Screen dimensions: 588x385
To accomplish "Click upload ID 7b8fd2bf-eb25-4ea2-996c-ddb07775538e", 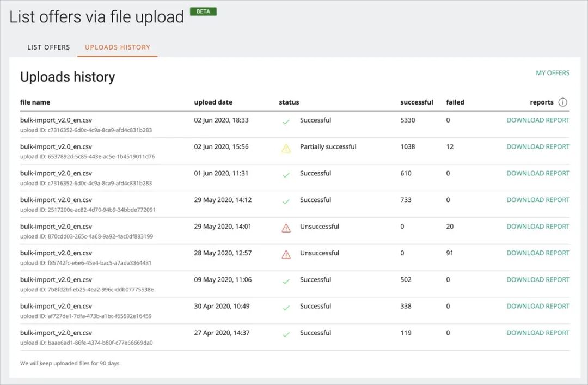I will point(87,290).
